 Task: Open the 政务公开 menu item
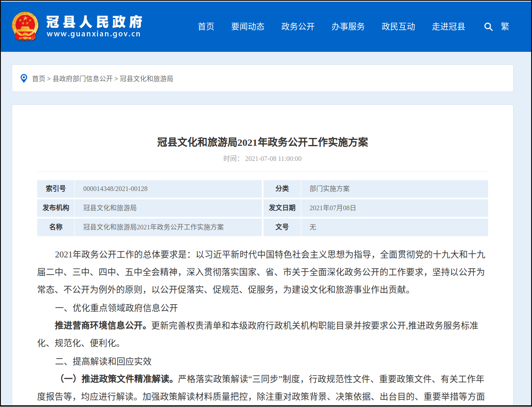(x=298, y=26)
